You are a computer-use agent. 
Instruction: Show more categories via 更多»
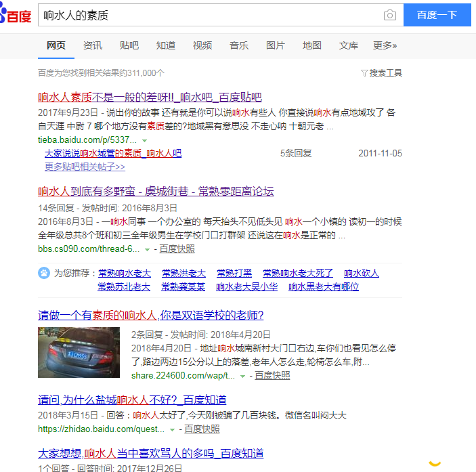point(385,45)
